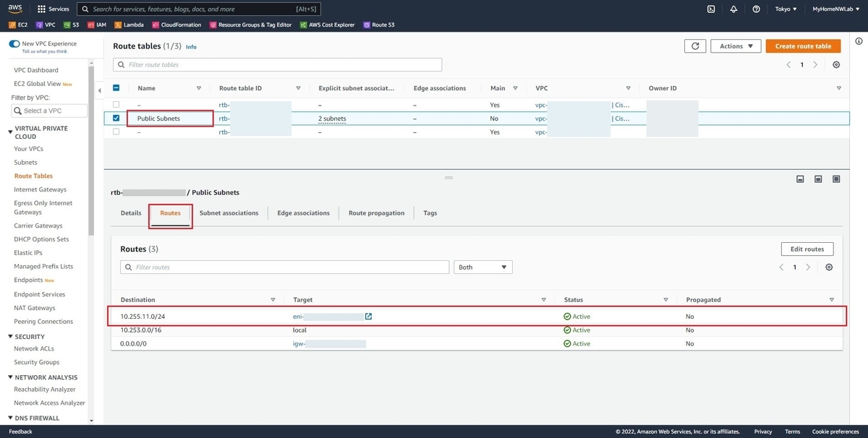Click the sidebar vertical scrollbar
The height and width of the screenshot is (438, 868).
(91, 150)
